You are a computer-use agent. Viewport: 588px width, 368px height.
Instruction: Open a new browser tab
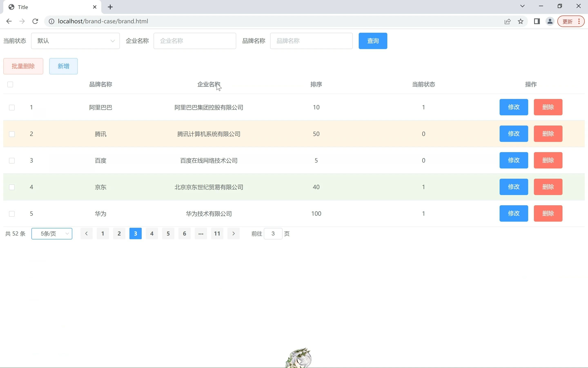[x=110, y=7]
